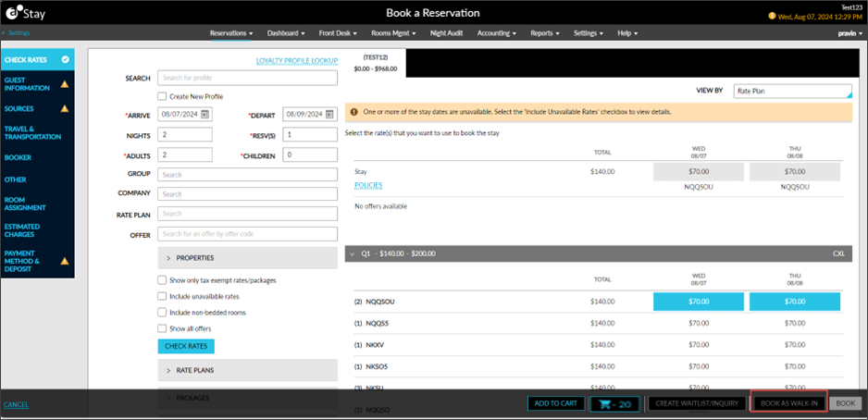Open the Depart date calendar icon

329,115
